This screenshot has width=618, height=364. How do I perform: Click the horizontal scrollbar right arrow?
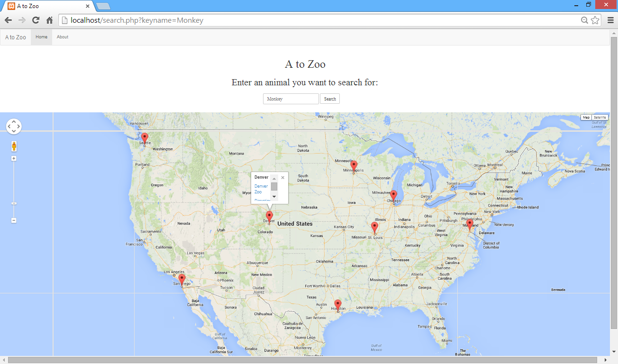[605, 360]
